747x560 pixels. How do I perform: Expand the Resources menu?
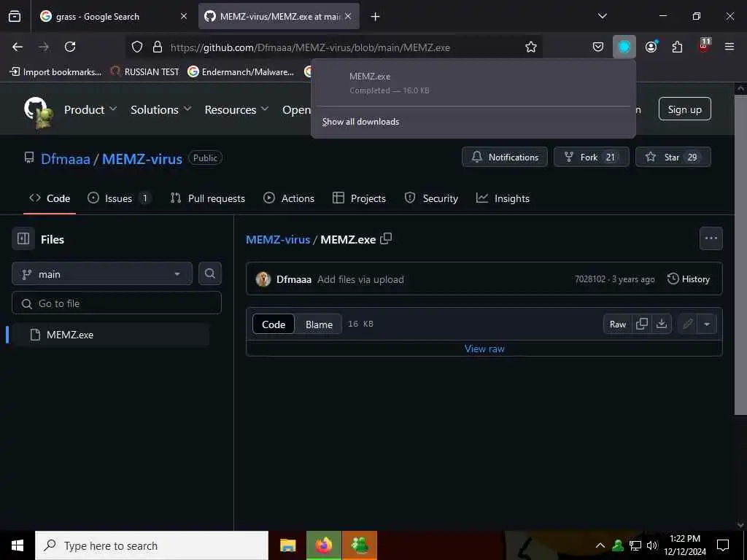click(x=237, y=109)
